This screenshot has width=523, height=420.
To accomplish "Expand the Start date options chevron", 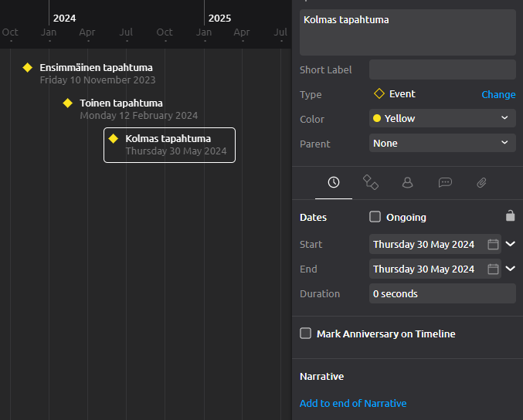I will pyautogui.click(x=511, y=244).
